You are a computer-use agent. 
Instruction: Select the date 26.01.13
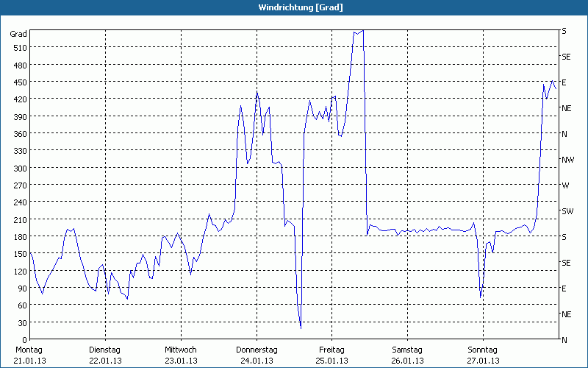click(408, 361)
